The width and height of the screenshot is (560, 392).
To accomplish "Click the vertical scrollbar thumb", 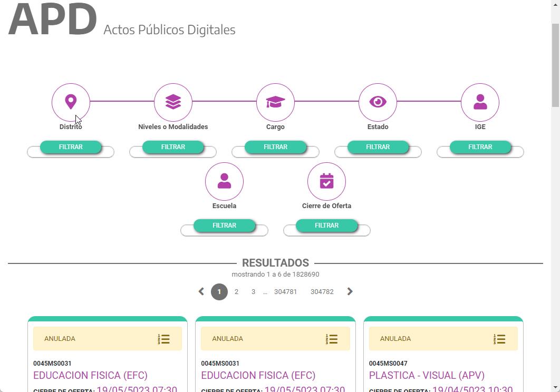I will [x=555, y=65].
